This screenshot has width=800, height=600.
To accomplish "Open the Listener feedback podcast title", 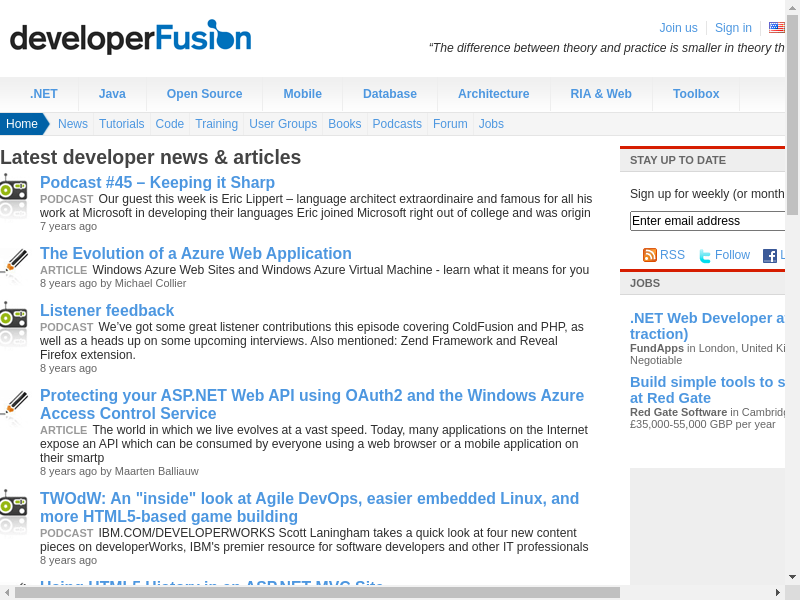I will [x=107, y=311].
